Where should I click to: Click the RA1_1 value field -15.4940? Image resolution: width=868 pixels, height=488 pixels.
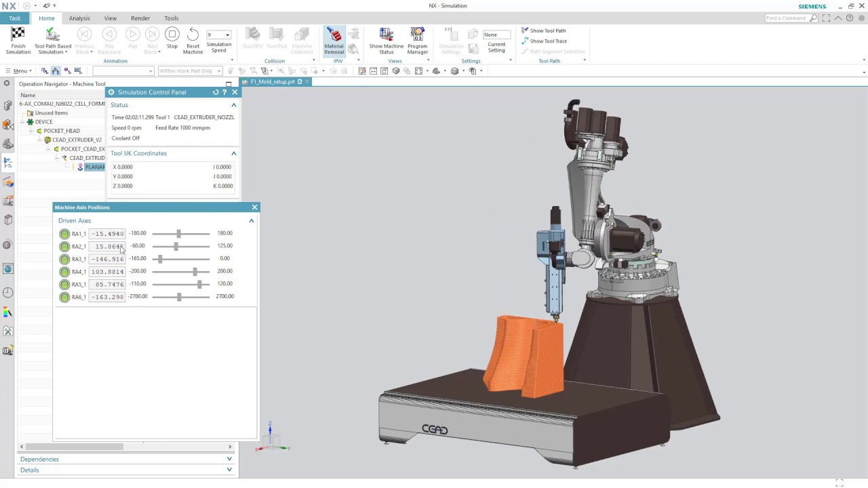[107, 234]
